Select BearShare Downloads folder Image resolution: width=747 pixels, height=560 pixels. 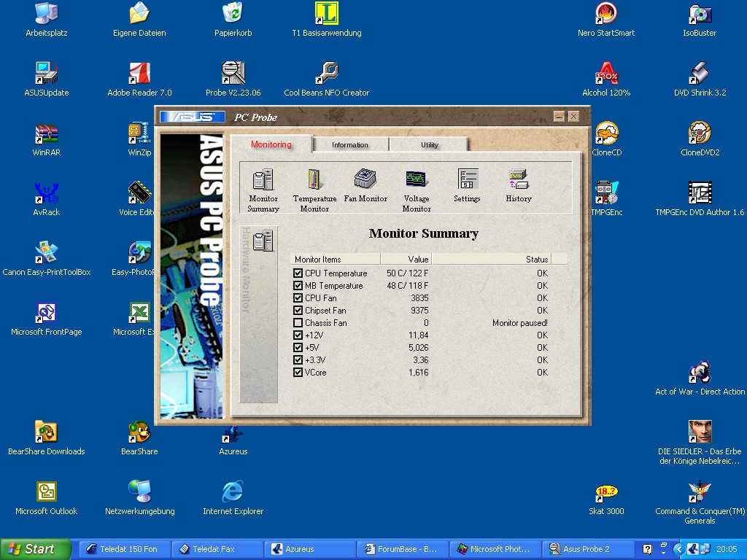click(x=46, y=438)
